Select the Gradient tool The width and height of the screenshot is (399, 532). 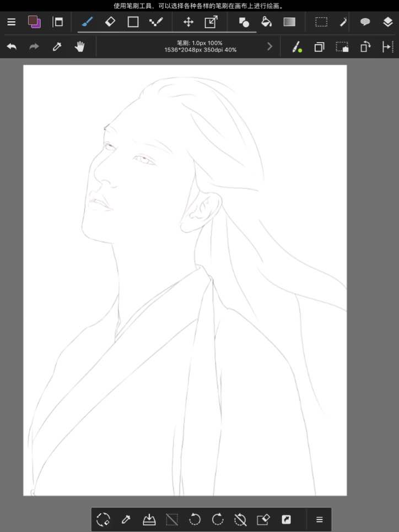pos(289,22)
